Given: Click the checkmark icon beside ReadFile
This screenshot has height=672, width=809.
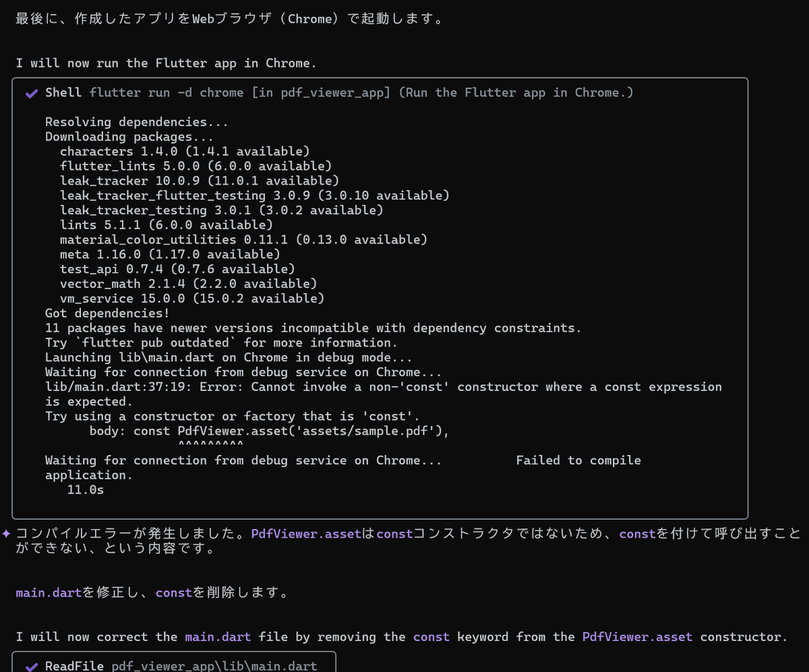Looking at the screenshot, I should tap(31, 667).
